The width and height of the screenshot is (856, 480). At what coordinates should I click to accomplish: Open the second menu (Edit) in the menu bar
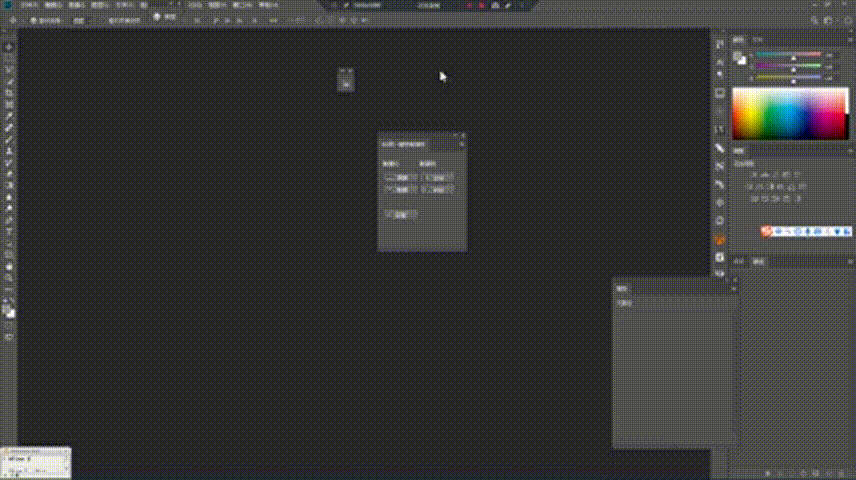(53, 5)
